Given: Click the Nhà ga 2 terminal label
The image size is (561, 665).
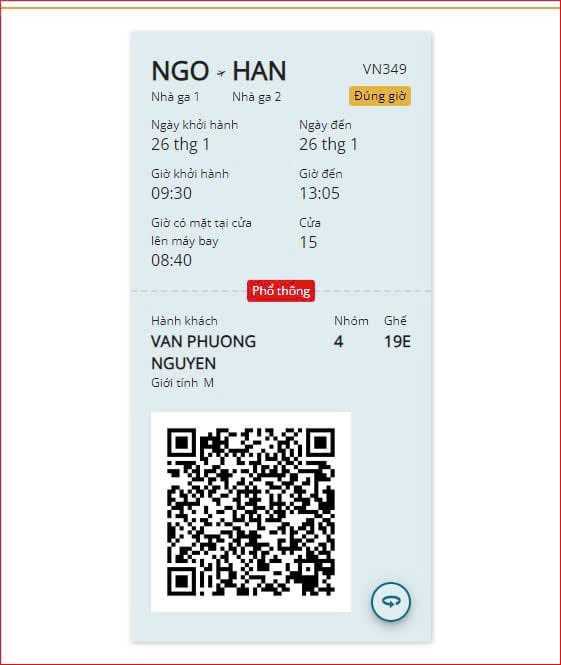Looking at the screenshot, I should click(x=257, y=97).
